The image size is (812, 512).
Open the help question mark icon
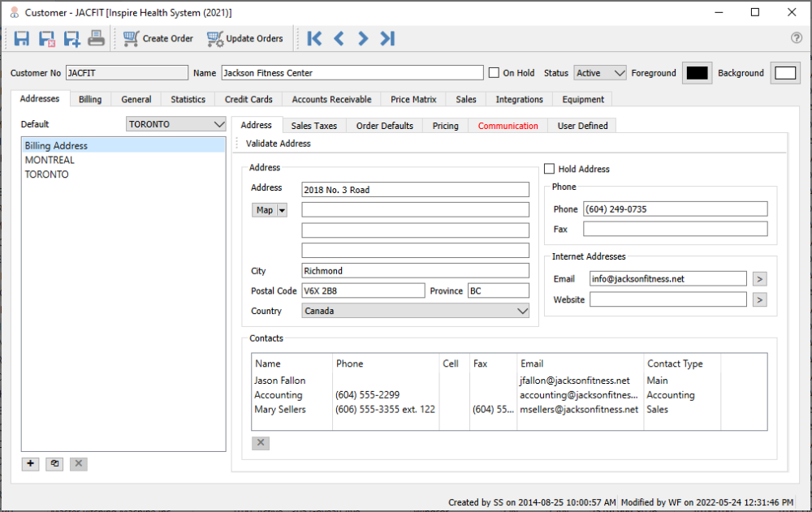796,38
